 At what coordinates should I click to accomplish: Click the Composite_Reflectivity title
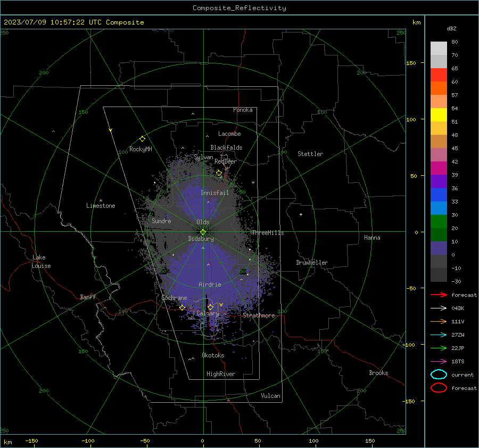(239, 8)
